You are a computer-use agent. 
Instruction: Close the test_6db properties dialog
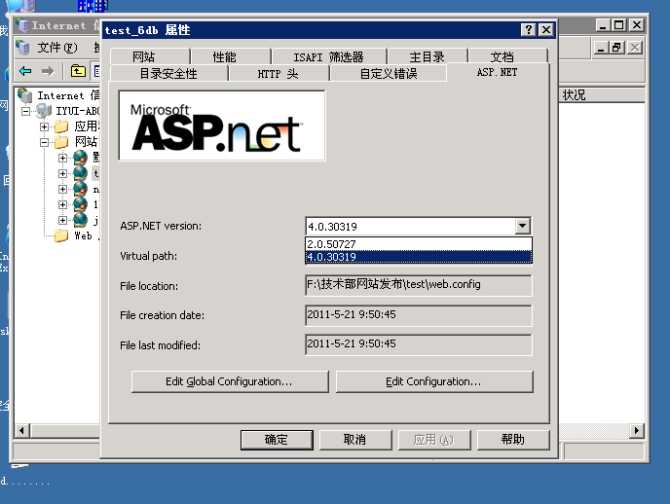(546, 29)
